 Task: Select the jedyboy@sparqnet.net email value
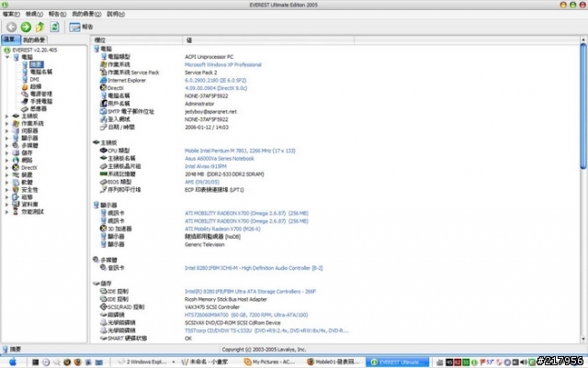(x=210, y=112)
